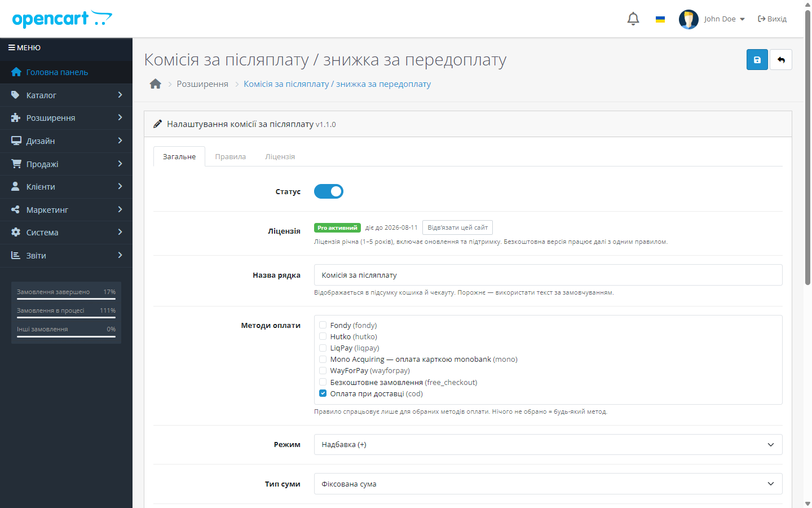Screen dimensions: 812x508
Task: Click the Назва рядка text field
Action: point(548,275)
